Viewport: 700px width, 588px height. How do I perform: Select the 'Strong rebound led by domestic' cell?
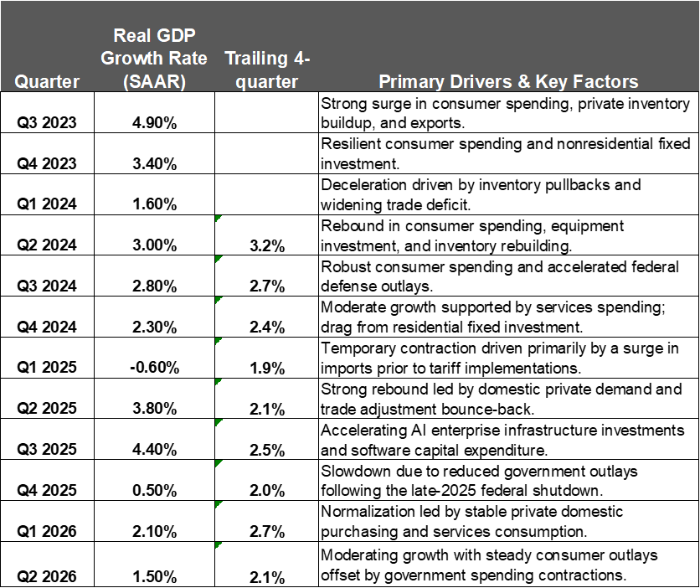[x=508, y=399]
